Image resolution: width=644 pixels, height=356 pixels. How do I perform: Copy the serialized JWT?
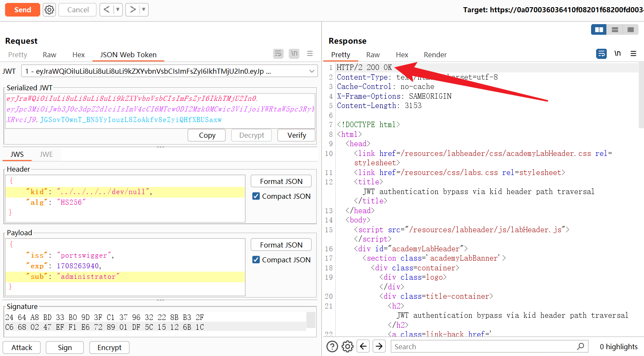pos(207,135)
